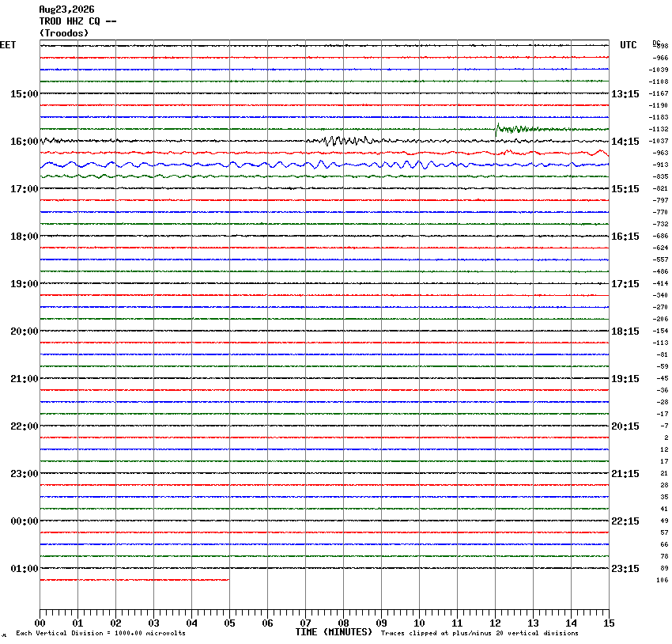Click minute 10 on the time axis
The image size is (672, 644).
419,623
